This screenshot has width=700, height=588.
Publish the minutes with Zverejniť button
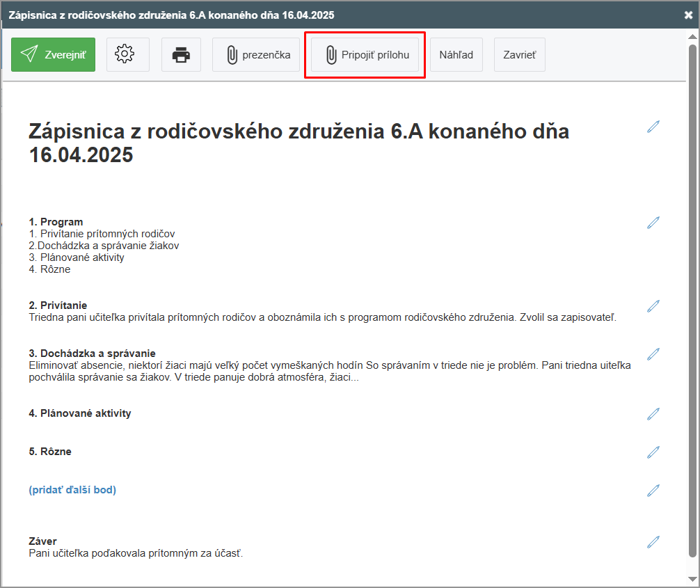coord(53,54)
